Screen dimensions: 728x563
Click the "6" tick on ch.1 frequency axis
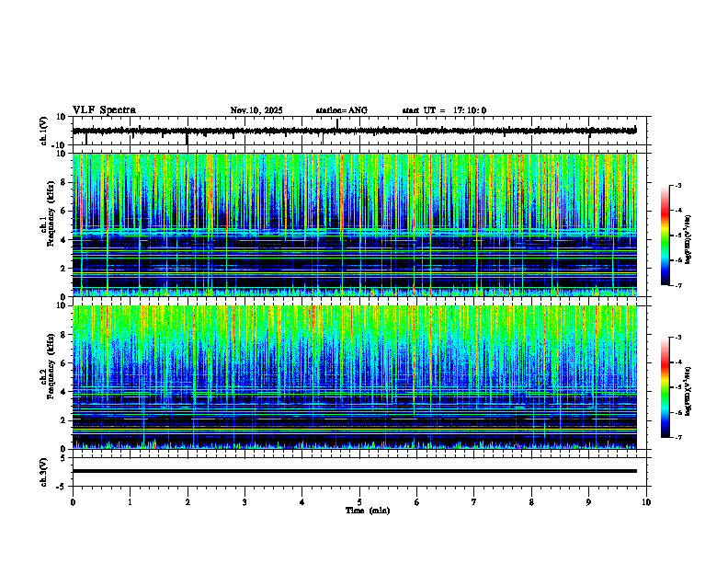pos(64,211)
